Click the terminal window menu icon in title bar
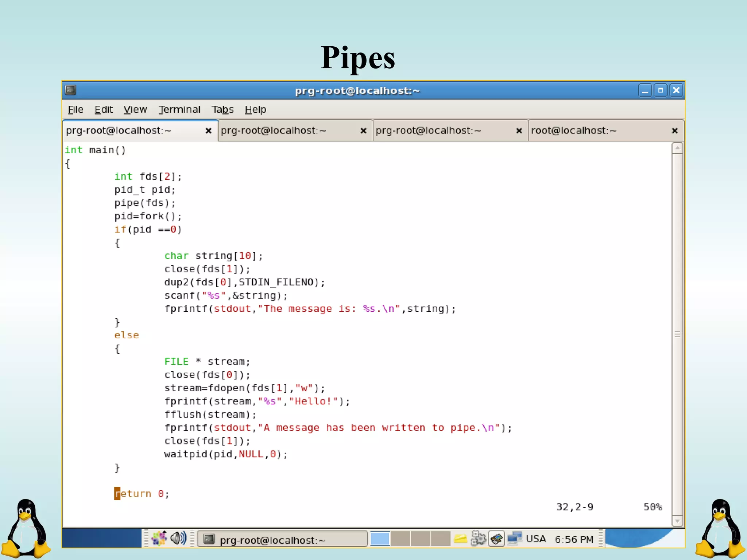The width and height of the screenshot is (747, 560). pos(70,90)
